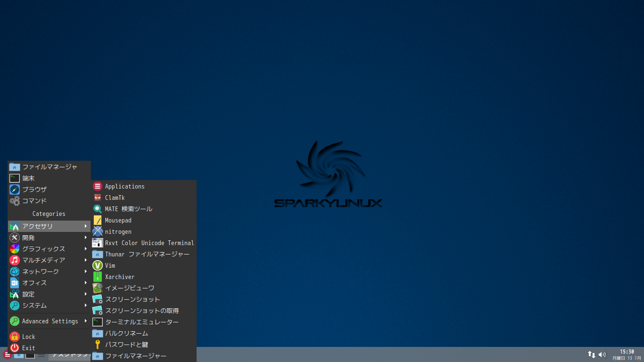Open MATE 検索ツール
Screen dimensions: 644x362
tap(144, 209)
